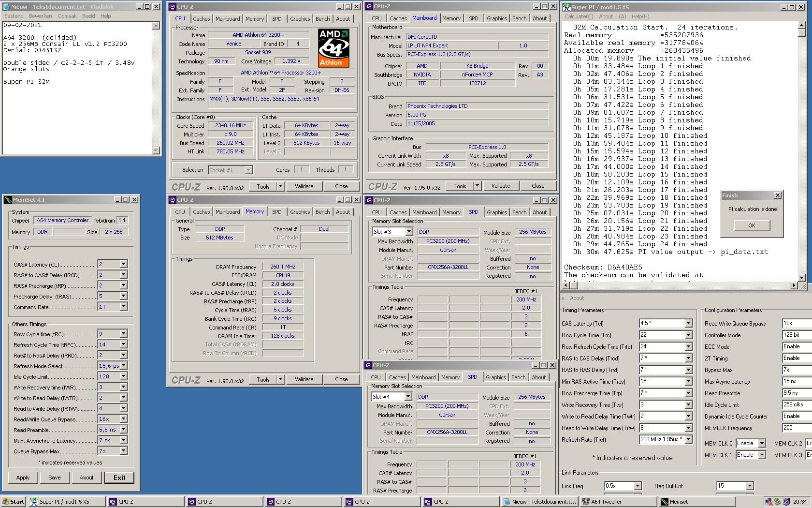Viewport: 812px width, 508px height.
Task: Open the MEM CLK 0 dropdown
Action: (762, 443)
